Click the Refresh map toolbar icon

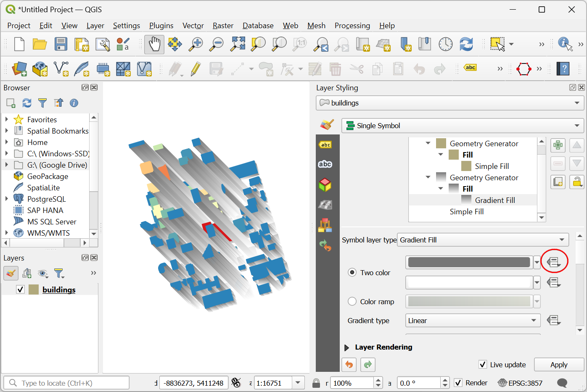466,44
